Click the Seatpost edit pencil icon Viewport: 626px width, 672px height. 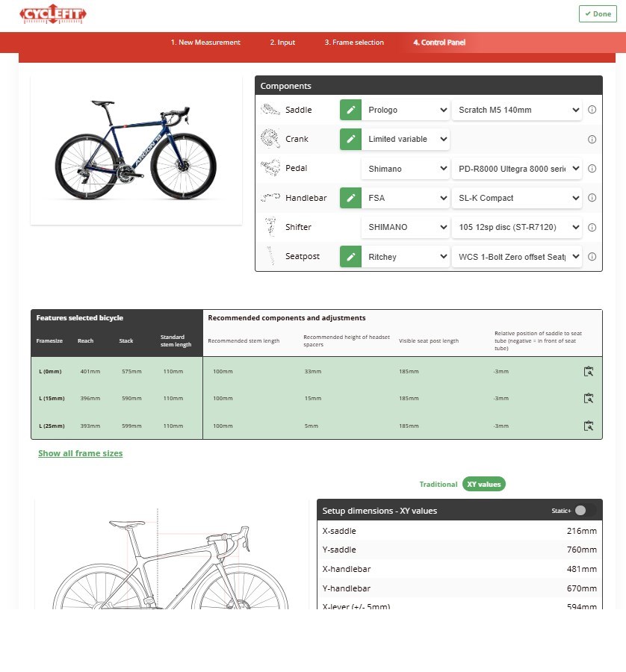(x=350, y=257)
